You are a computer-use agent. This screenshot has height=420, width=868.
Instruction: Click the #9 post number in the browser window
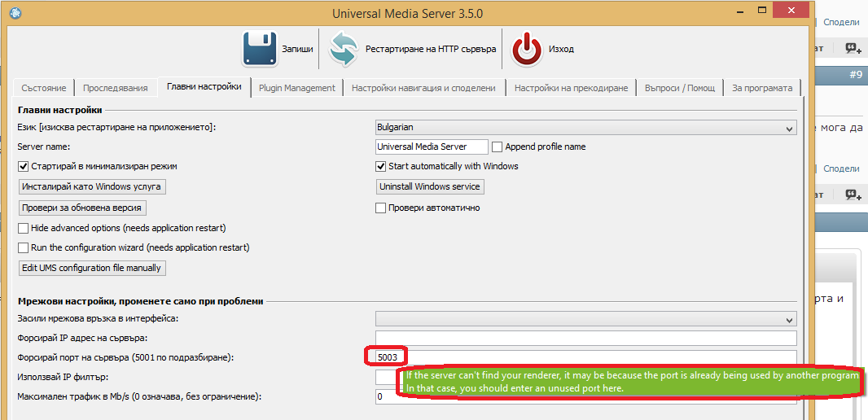click(855, 75)
